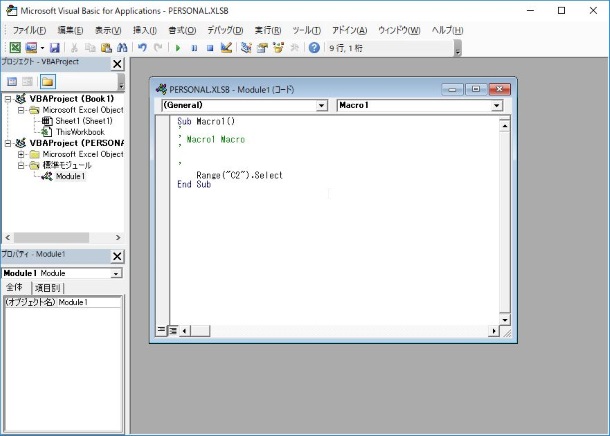Toggle Full Module View button in code window
The image size is (610, 436).
[173, 331]
